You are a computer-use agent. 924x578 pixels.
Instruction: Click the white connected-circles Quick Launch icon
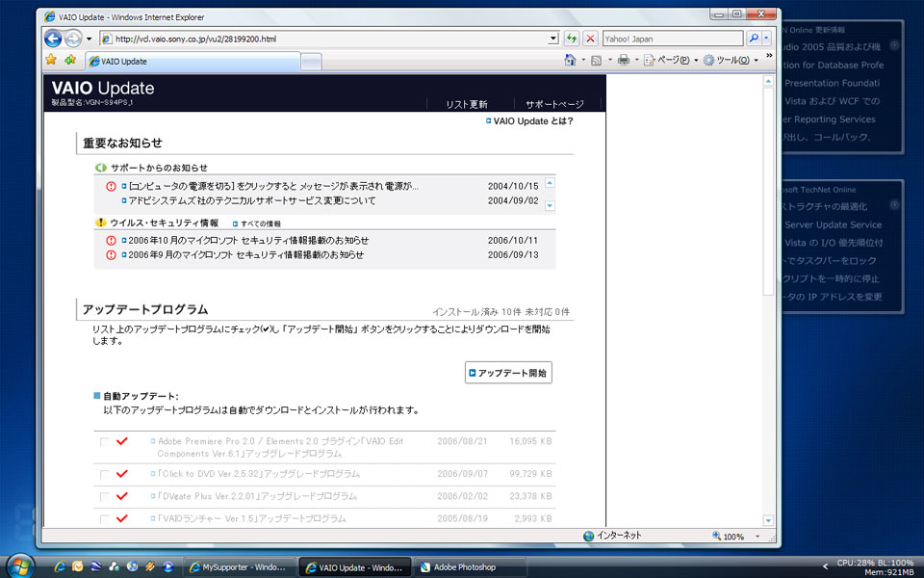[x=114, y=566]
